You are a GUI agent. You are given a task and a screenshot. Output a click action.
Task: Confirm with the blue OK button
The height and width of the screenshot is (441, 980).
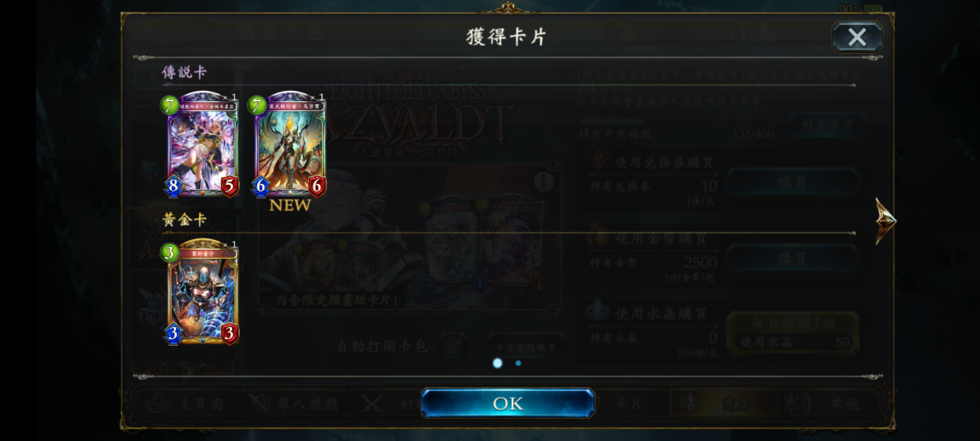click(x=508, y=403)
